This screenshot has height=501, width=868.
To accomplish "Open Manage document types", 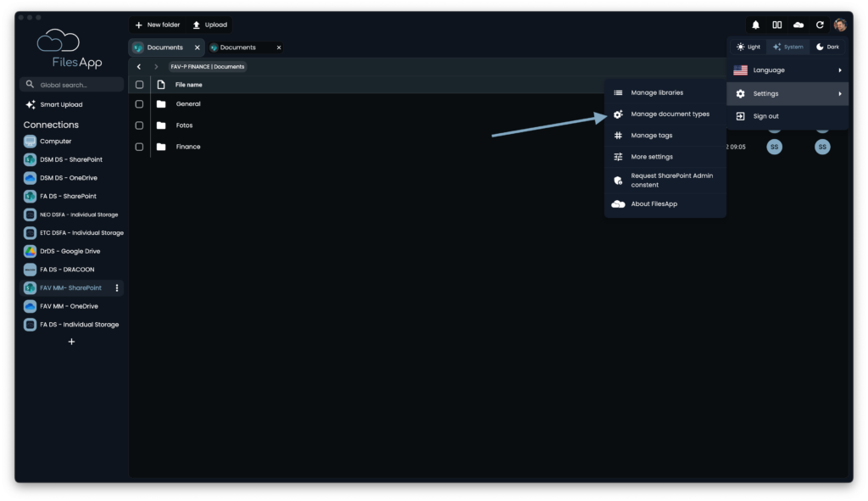I will [665, 114].
